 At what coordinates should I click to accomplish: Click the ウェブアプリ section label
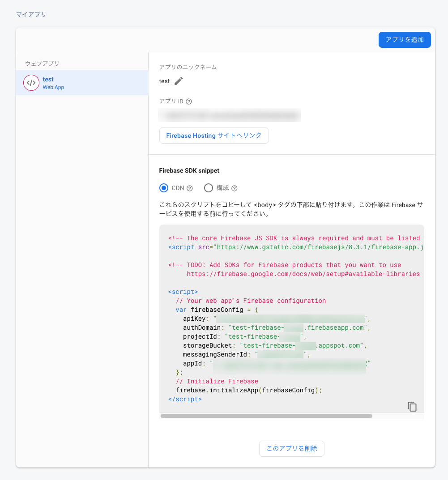click(42, 64)
